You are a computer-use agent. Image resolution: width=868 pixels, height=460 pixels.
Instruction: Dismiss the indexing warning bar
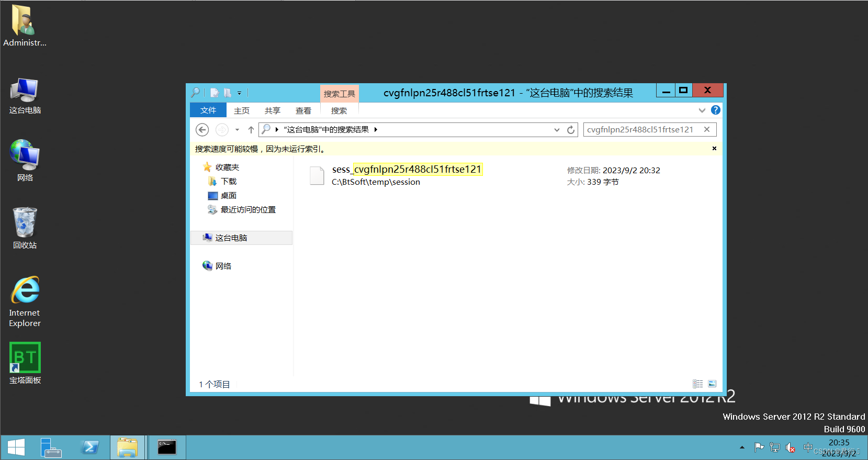tap(714, 149)
